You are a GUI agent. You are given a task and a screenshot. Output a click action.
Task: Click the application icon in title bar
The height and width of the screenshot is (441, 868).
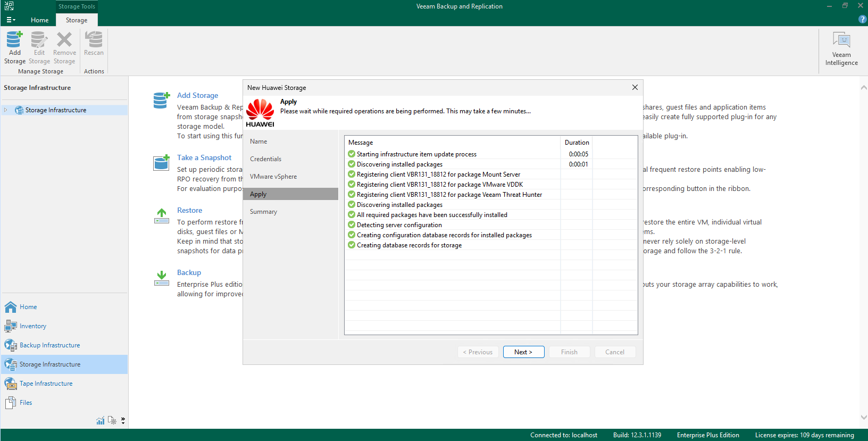click(9, 6)
